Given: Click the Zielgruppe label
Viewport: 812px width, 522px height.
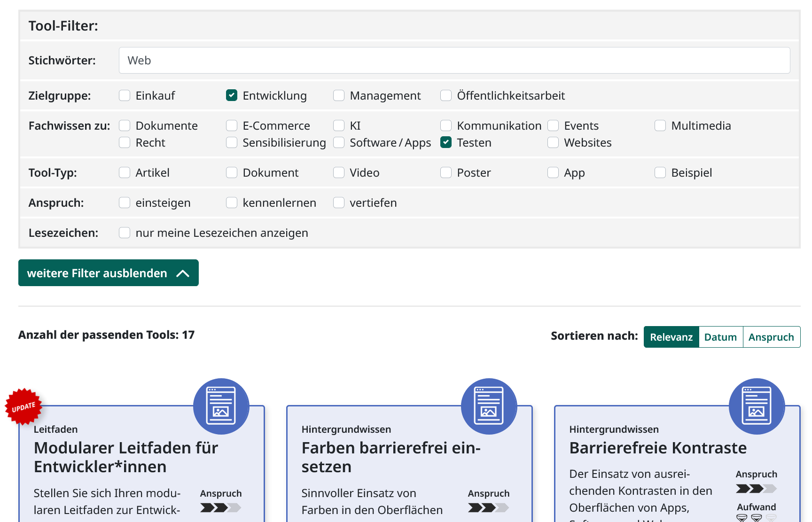Looking at the screenshot, I should coord(60,95).
